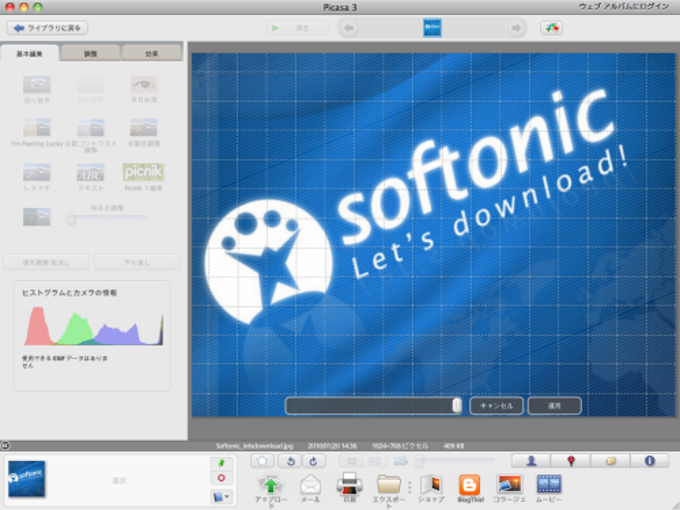Edit the photo in Picnik
680x510 pixels.
(143, 172)
